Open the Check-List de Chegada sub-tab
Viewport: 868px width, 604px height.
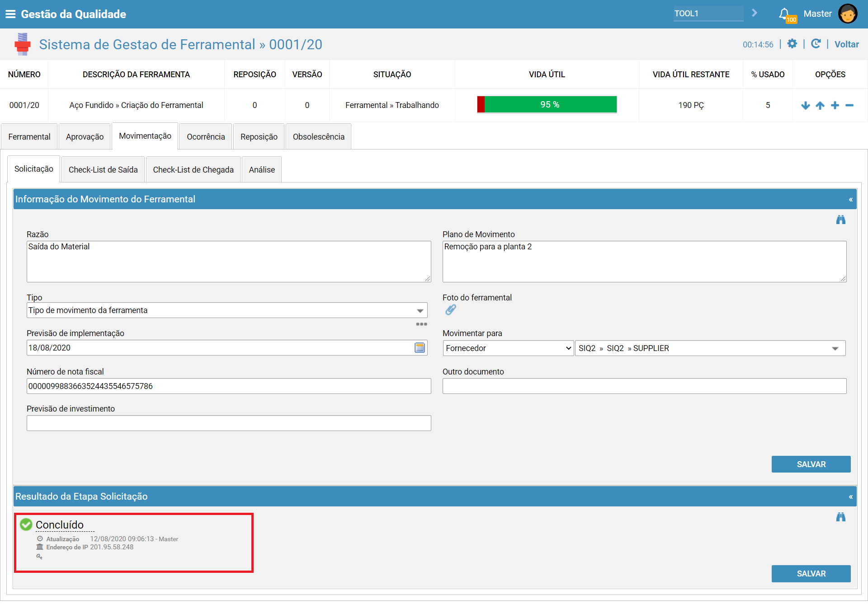193,169
